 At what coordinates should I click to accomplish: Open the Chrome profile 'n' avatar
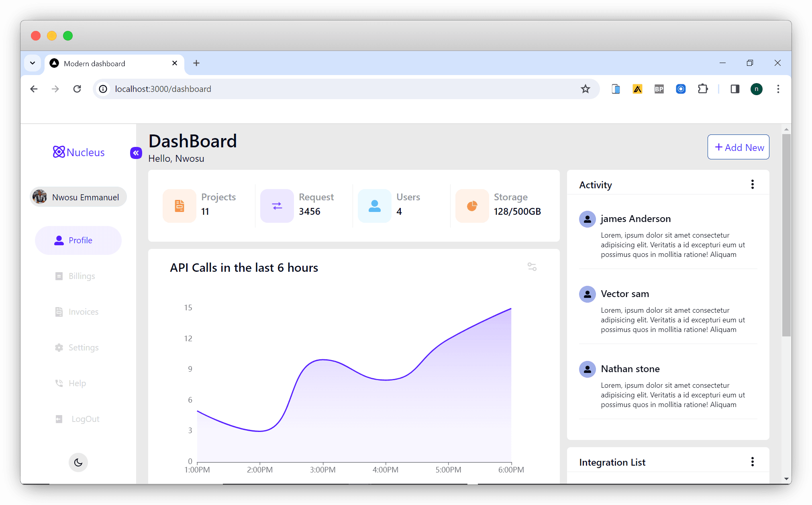click(x=757, y=89)
